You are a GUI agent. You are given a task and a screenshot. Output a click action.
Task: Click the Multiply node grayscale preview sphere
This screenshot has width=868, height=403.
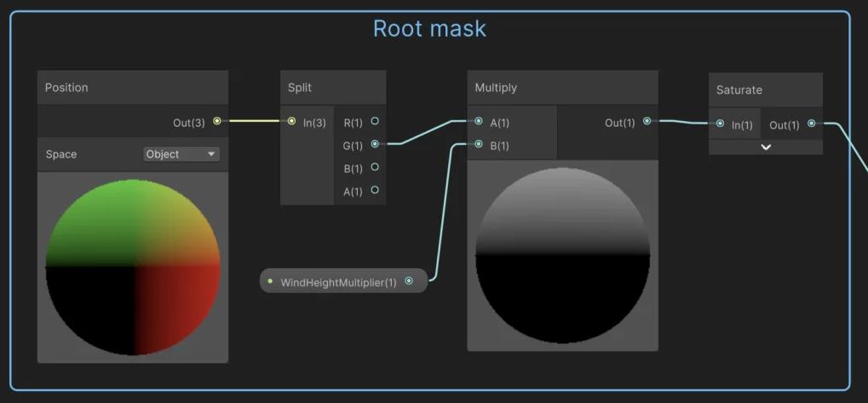[x=563, y=256]
